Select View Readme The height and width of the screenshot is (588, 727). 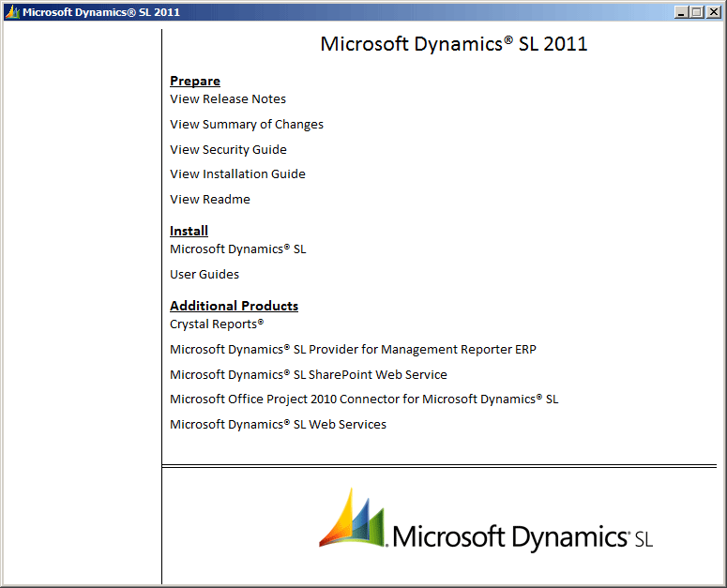[x=210, y=199]
